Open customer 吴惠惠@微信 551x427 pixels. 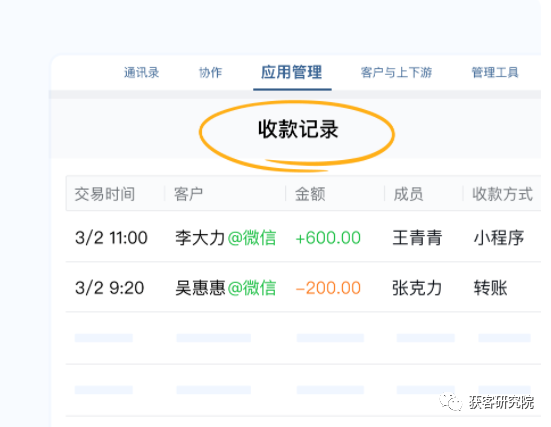tap(226, 288)
